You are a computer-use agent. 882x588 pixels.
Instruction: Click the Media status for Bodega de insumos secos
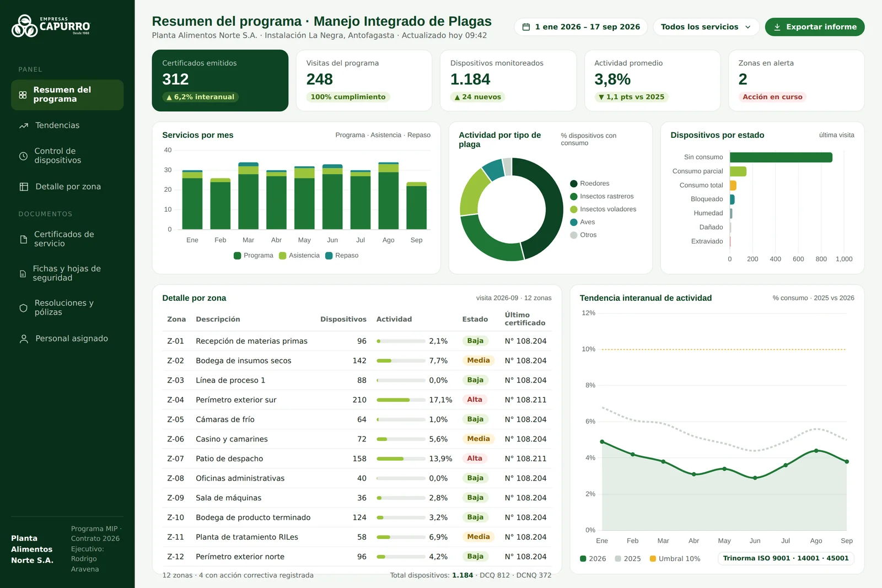(x=478, y=361)
